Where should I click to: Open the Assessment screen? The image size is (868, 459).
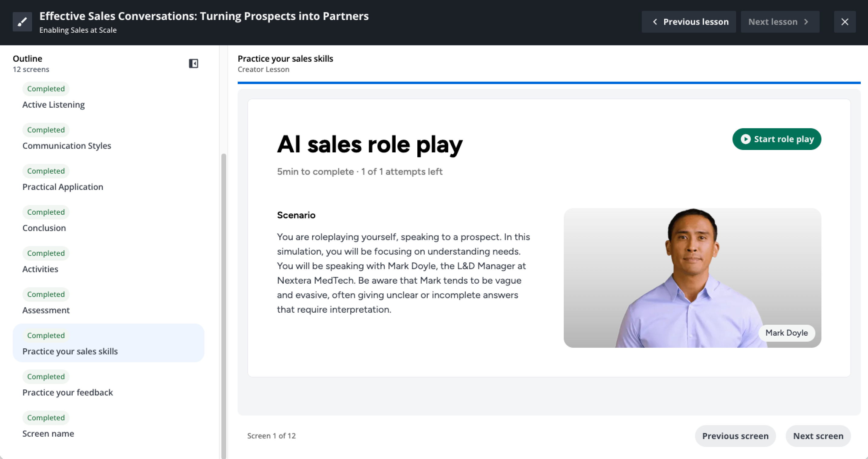(46, 310)
